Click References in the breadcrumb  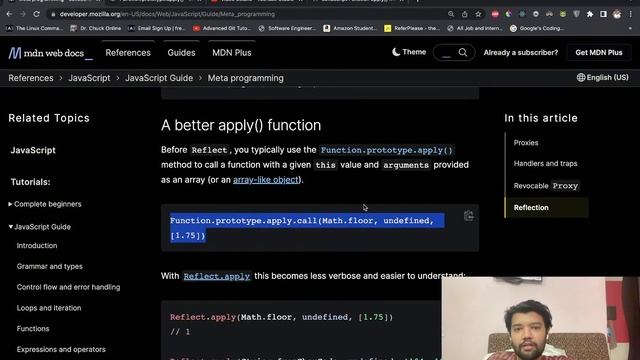(x=31, y=78)
